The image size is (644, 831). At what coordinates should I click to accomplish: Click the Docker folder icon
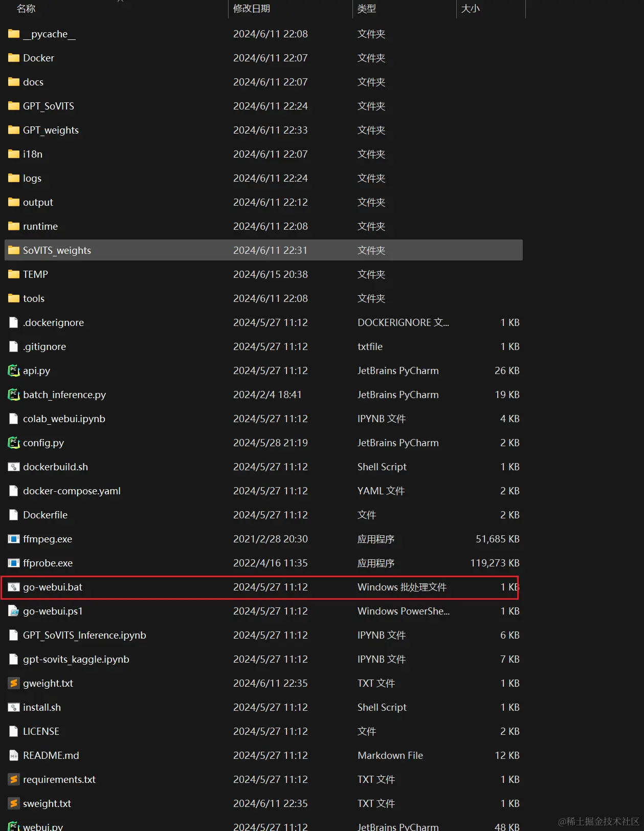(14, 58)
